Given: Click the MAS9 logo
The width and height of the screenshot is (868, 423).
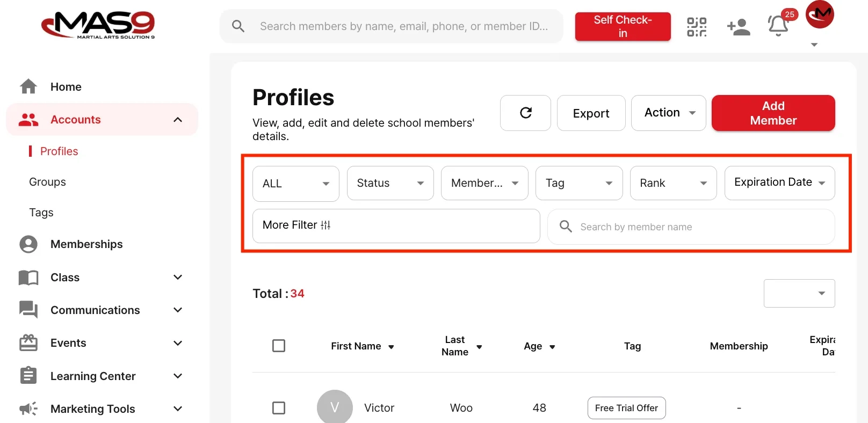Looking at the screenshot, I should tap(98, 25).
